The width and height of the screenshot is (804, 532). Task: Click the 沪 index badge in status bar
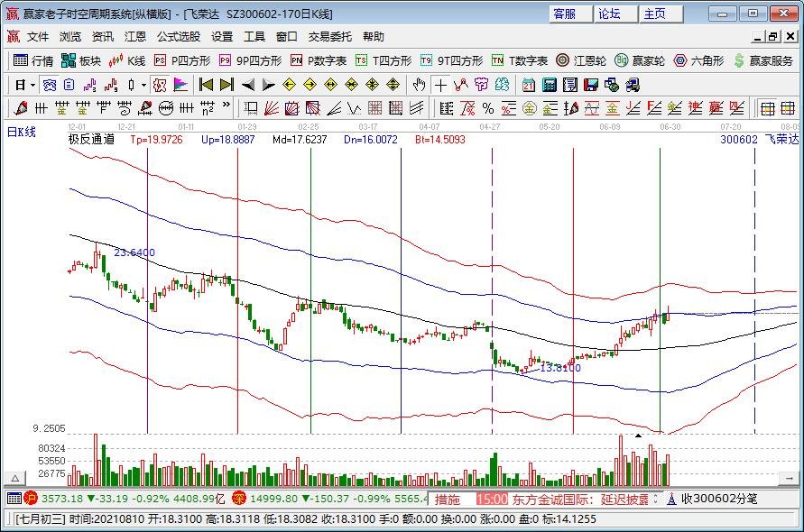pyautogui.click(x=32, y=498)
